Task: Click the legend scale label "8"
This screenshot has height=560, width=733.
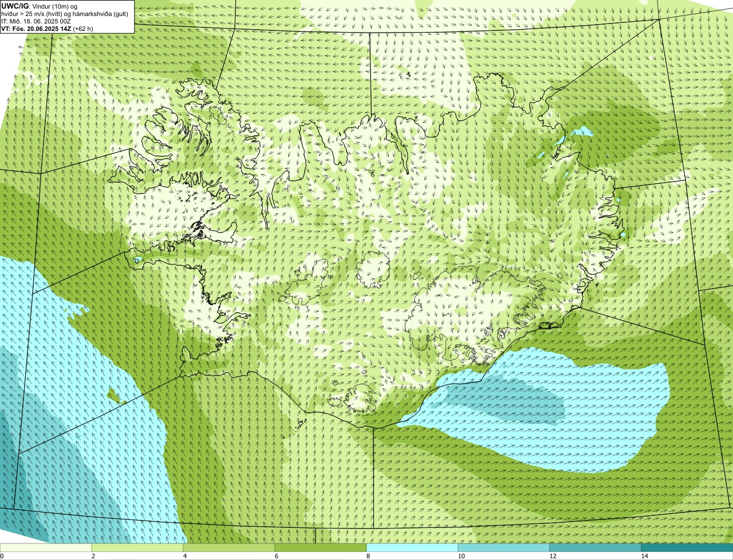Action: [x=368, y=556]
